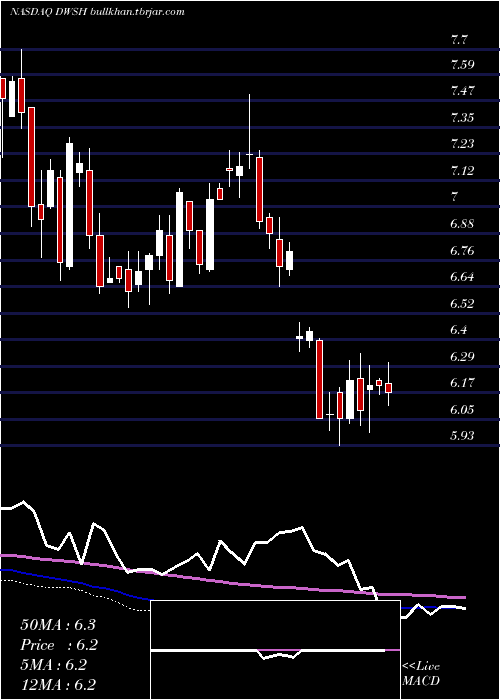
Task: Click the 6.4 price axis label
Action: [459, 330]
